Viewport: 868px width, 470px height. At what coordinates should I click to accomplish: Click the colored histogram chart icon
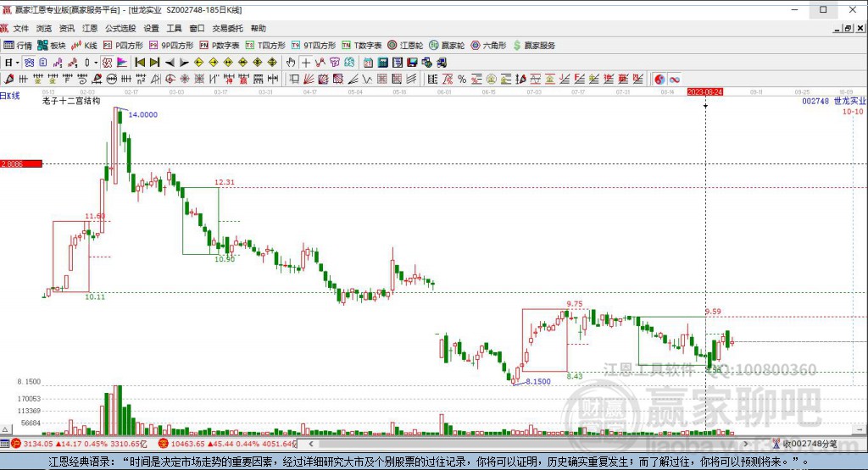[x=122, y=63]
